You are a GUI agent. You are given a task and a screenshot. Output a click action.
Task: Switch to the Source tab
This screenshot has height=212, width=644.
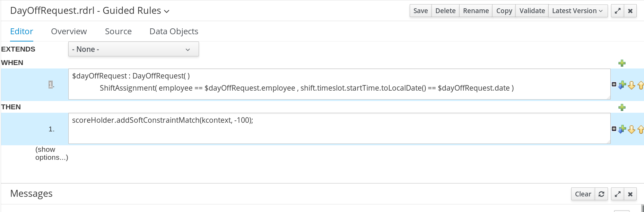(x=118, y=31)
